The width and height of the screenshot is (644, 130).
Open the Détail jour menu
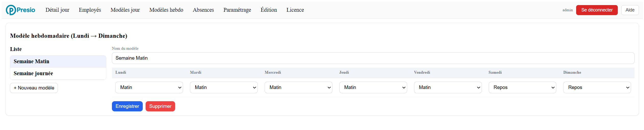coord(57,10)
